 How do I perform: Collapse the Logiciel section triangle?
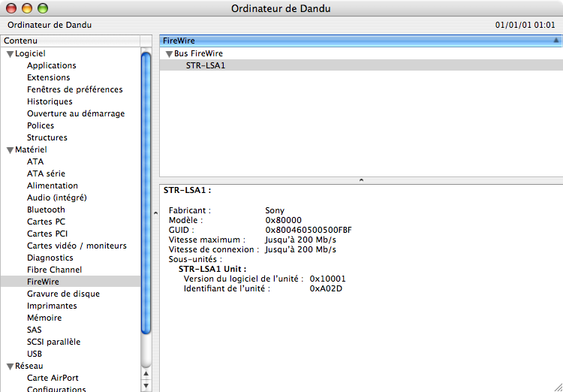pyautogui.click(x=10, y=54)
